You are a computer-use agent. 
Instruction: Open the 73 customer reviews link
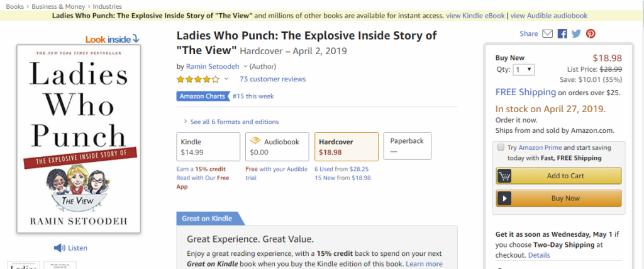[272, 79]
